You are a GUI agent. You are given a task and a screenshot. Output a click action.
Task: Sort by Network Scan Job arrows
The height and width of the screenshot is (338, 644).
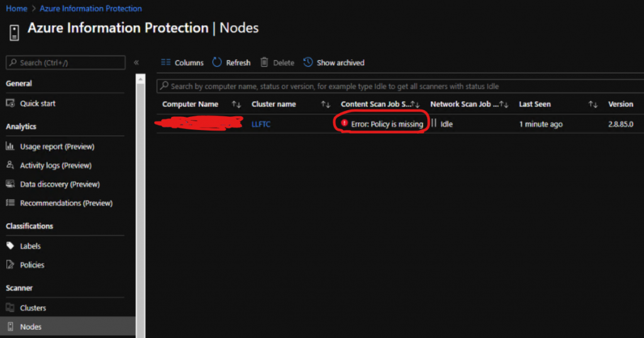click(x=504, y=104)
